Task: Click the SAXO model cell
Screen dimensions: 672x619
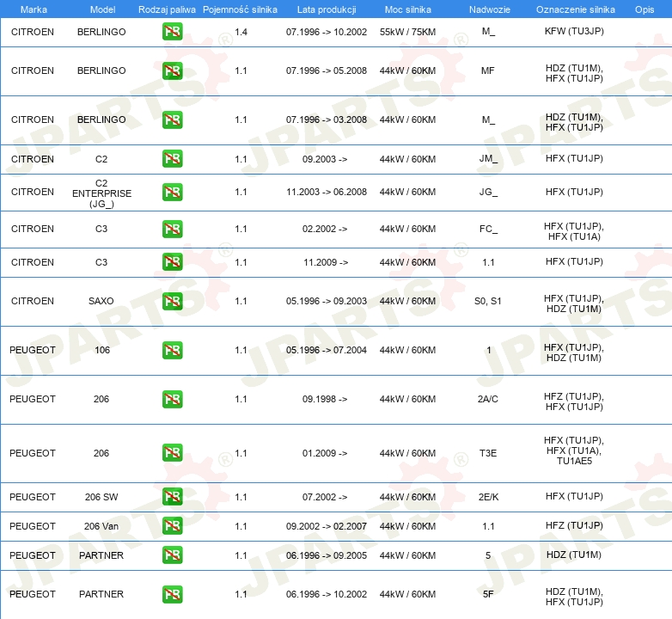Action: click(x=101, y=301)
